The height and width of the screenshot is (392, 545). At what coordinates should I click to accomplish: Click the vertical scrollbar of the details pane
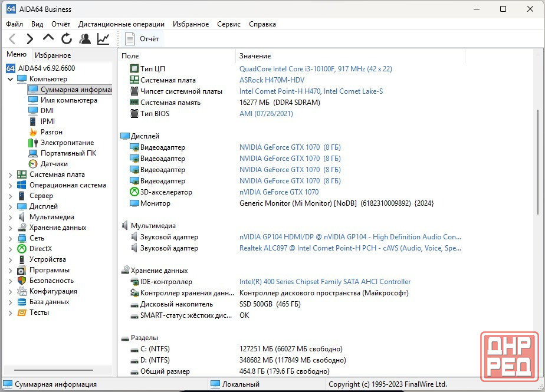538,163
